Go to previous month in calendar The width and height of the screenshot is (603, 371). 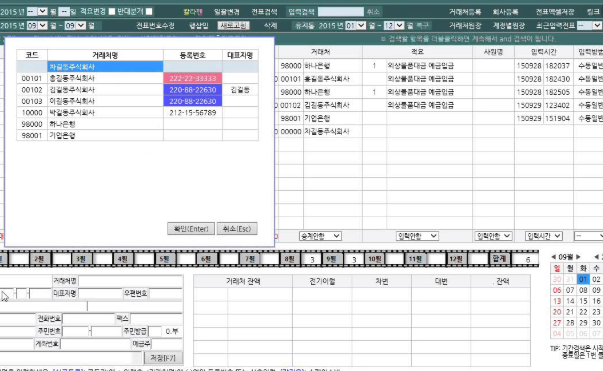[553, 257]
